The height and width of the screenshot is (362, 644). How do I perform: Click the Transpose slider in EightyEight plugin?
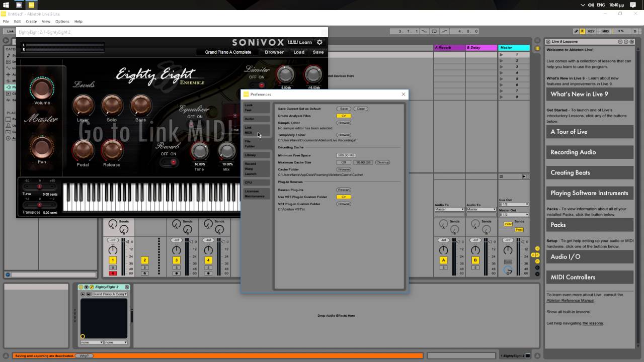pyautogui.click(x=39, y=205)
